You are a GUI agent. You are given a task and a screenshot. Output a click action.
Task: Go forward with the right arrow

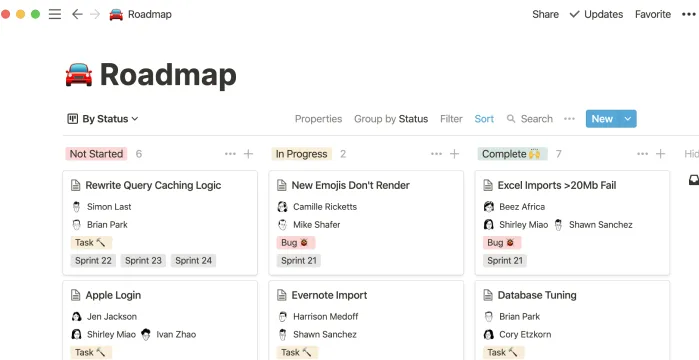[x=95, y=14]
